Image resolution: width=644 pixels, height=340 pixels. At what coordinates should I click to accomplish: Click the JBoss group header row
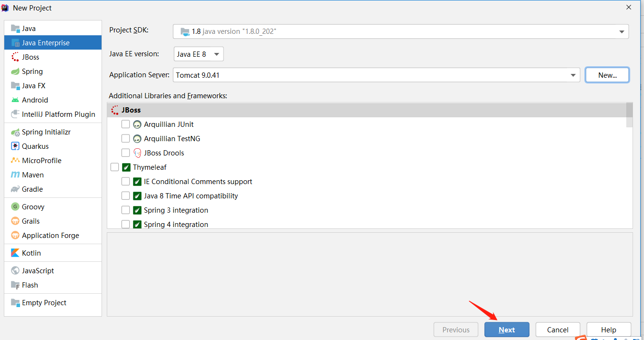367,110
